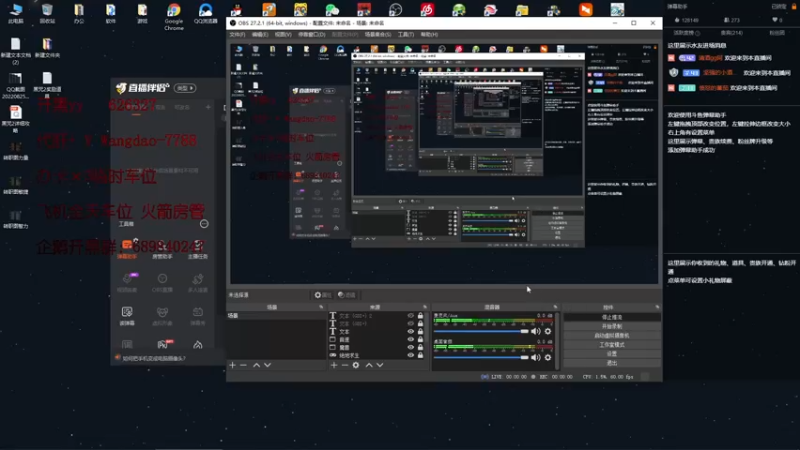Add a new source with plus button
This screenshot has width=800, height=450.
(x=334, y=365)
